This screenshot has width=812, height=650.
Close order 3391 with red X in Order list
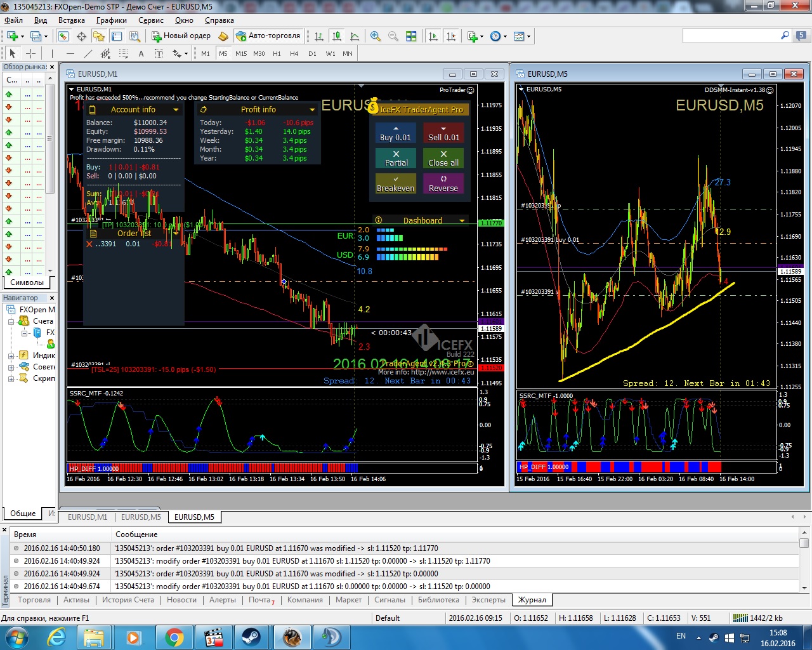click(89, 244)
